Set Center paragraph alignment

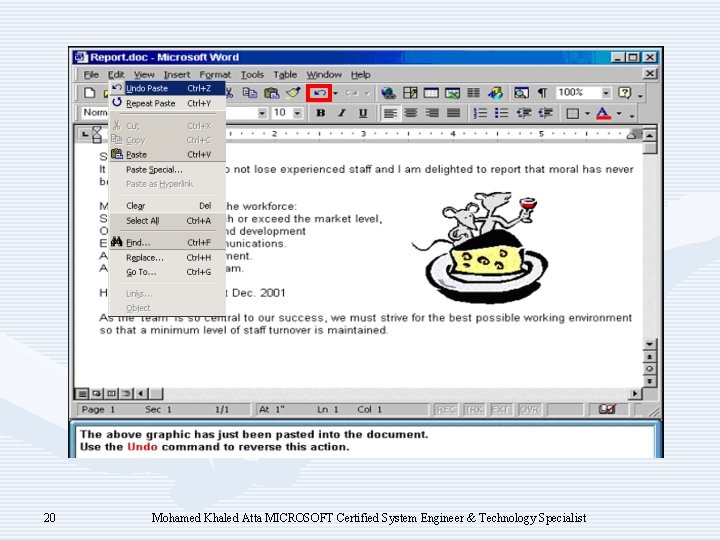[x=411, y=113]
